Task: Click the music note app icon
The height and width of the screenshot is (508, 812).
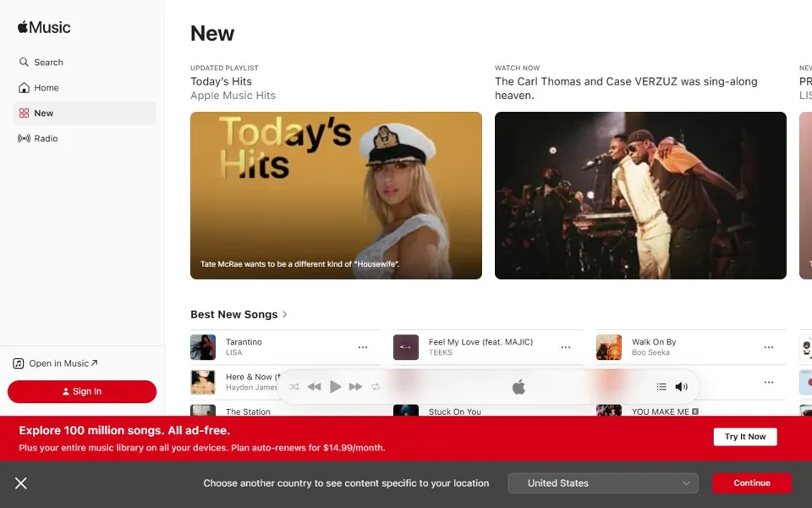Action: point(19,363)
